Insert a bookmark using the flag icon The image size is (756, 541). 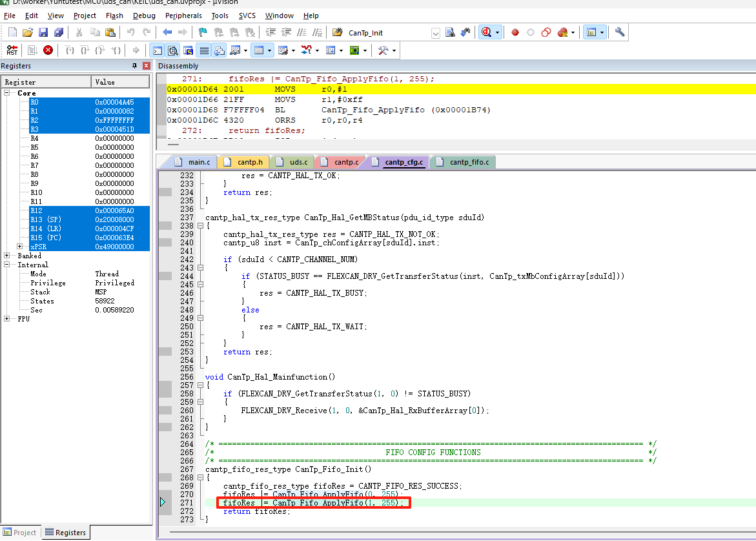click(203, 33)
